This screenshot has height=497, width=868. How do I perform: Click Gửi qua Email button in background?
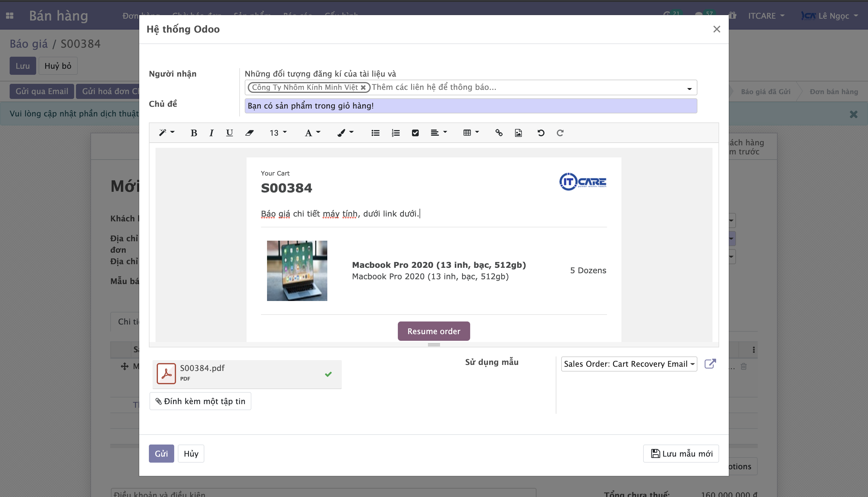42,91
